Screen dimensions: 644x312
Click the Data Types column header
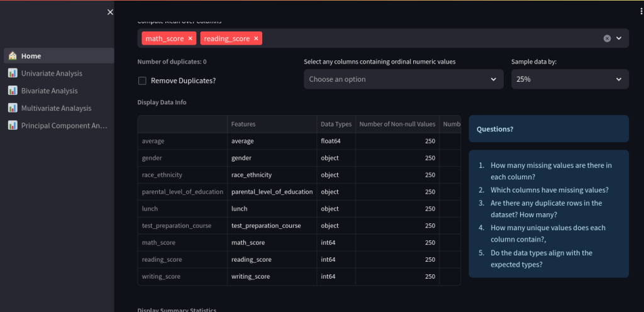[336, 125]
